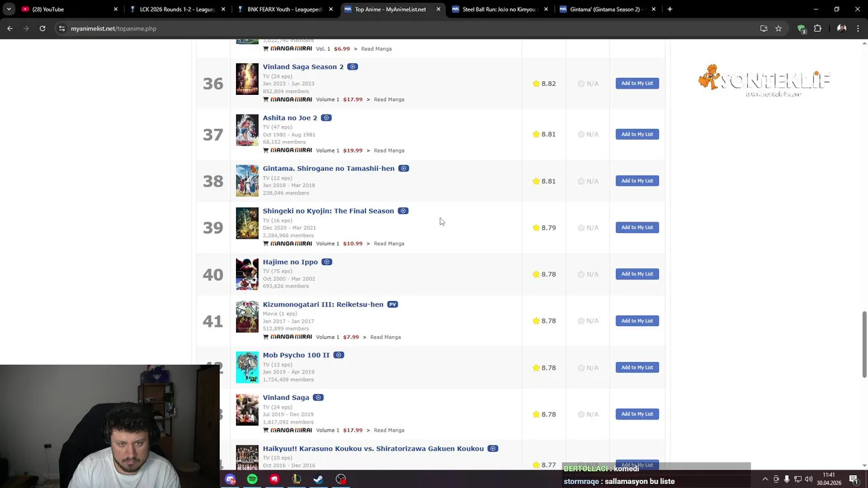Open the Discord icon in the taskbar
Screen dimensions: 868x488
click(231, 479)
